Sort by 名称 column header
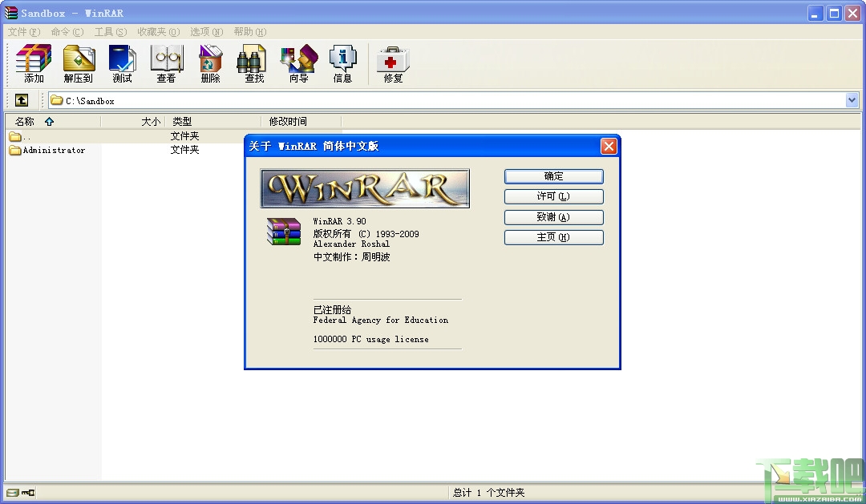 pos(54,122)
